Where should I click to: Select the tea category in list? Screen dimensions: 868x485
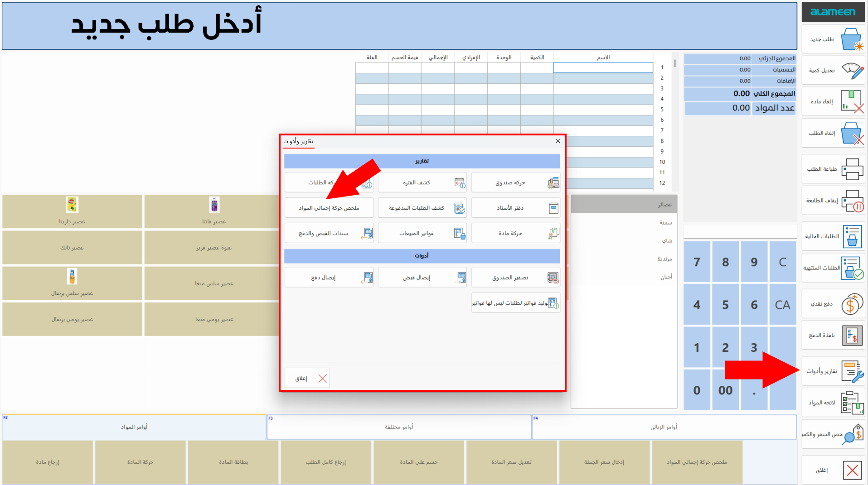pyautogui.click(x=624, y=240)
